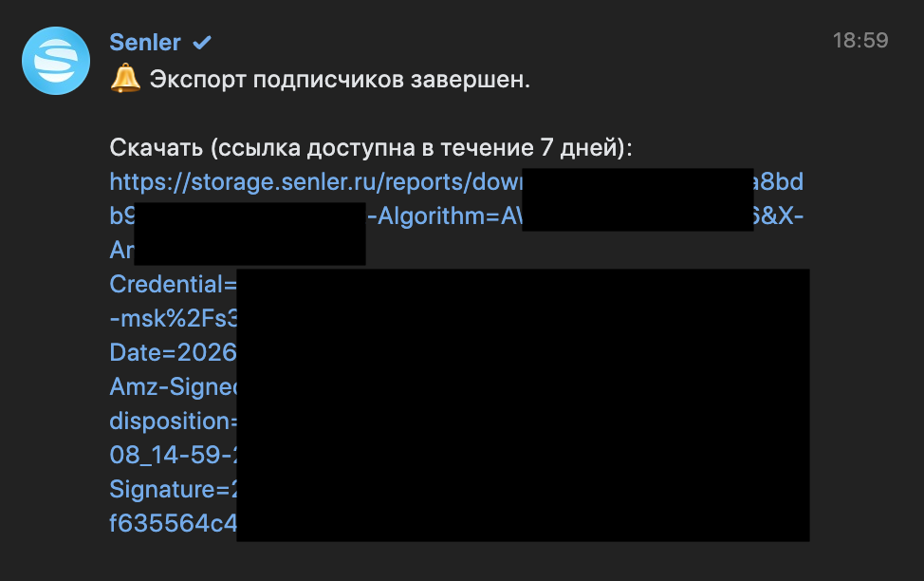Click the 'Экспорт подписчиков завершен.' text
Viewport: 924px width, 581px height.
[x=340, y=79]
